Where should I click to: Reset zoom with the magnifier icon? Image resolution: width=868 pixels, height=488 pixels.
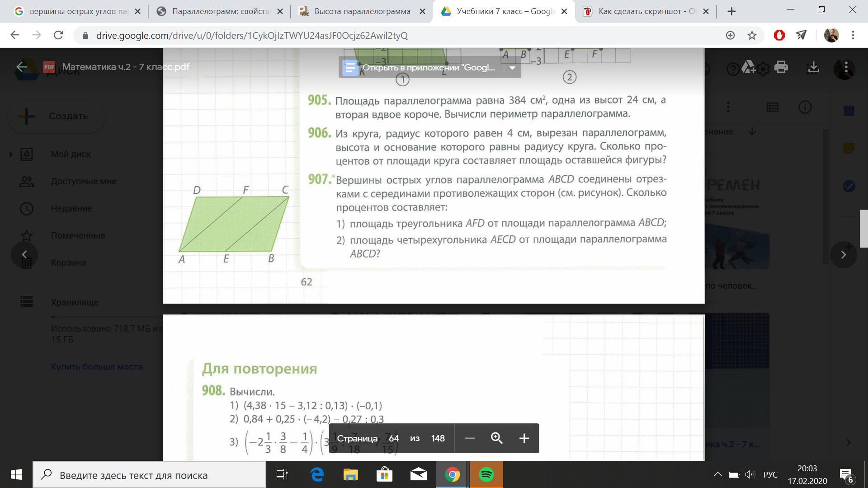[x=496, y=438]
